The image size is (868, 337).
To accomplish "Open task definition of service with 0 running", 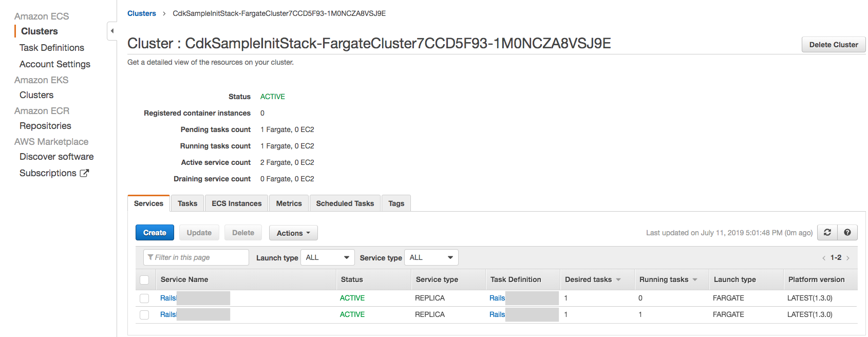I will 497,298.
